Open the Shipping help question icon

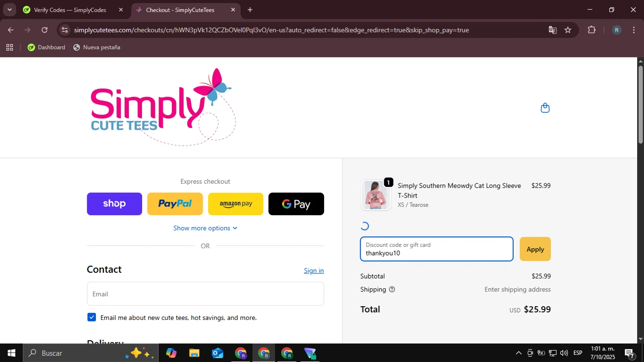click(x=392, y=289)
